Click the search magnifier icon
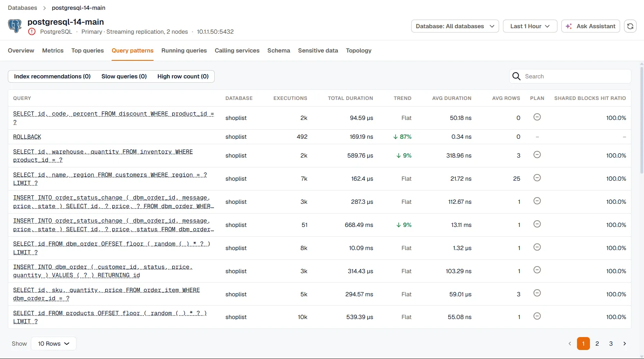Screen dimensions: 644x359 [x=516, y=76]
